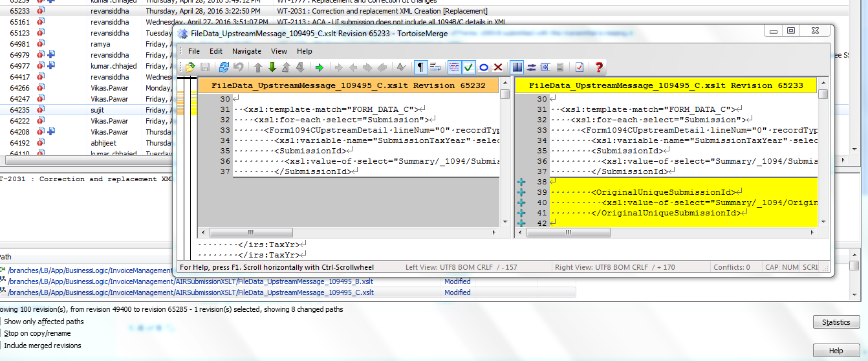
Task: Click the right pane horizontal scrollbar
Action: tap(666, 232)
